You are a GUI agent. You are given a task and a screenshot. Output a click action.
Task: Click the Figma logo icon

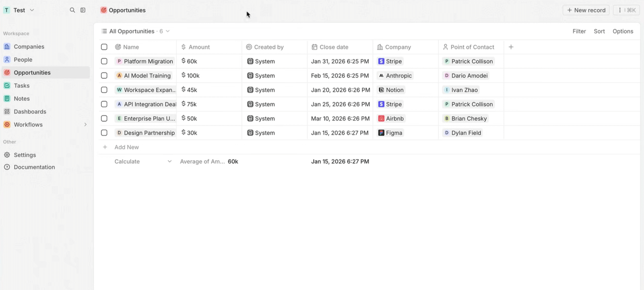pyautogui.click(x=381, y=133)
